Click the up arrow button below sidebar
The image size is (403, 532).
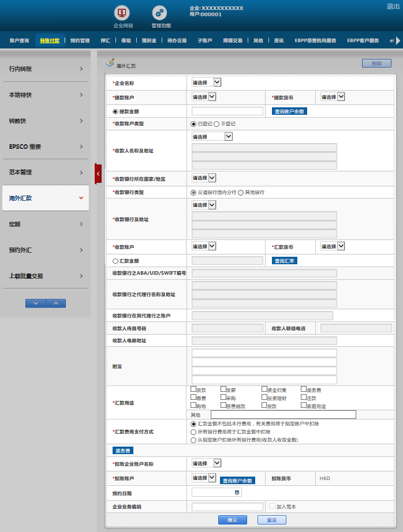pos(55,303)
